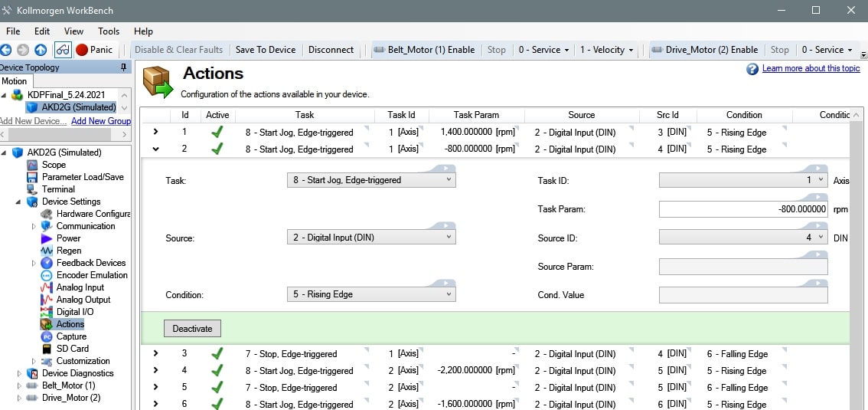
Task: Open the View menu
Action: (x=73, y=31)
